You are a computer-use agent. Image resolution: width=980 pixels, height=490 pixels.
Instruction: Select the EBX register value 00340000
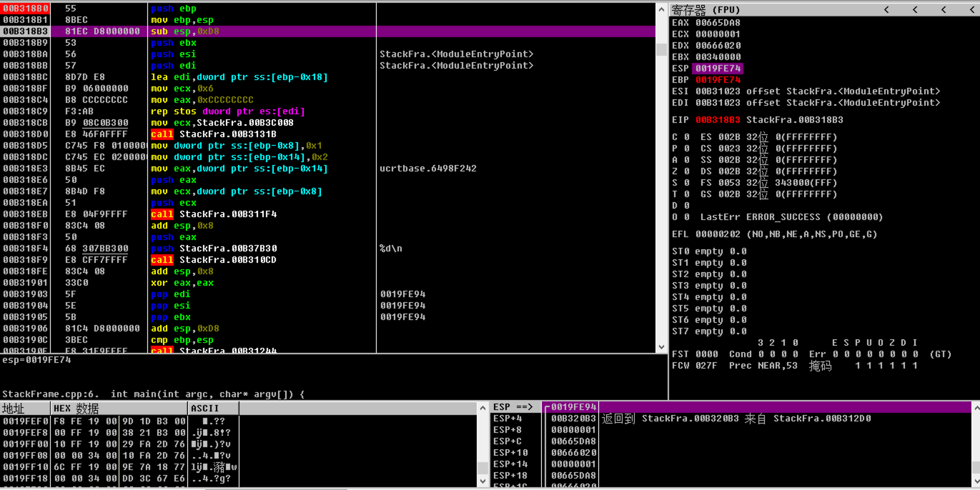coord(718,57)
